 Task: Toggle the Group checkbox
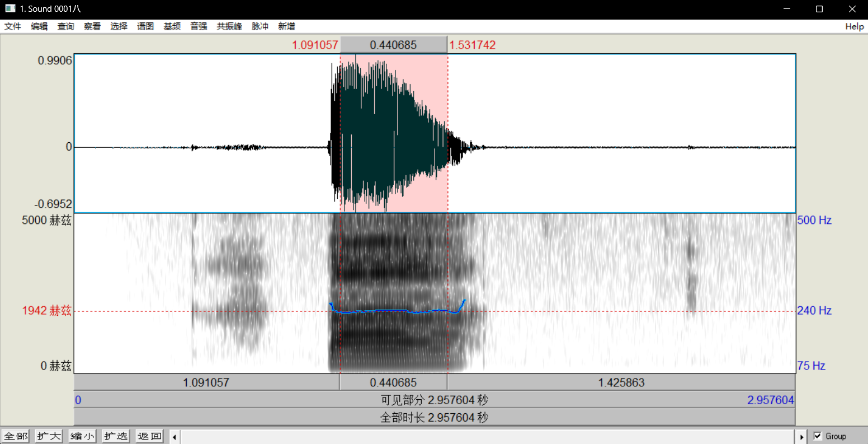[818, 436]
